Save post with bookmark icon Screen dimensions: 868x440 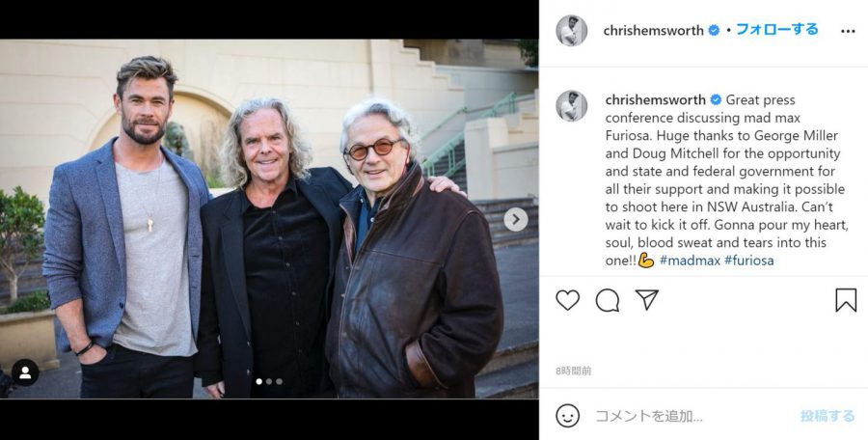(x=845, y=300)
